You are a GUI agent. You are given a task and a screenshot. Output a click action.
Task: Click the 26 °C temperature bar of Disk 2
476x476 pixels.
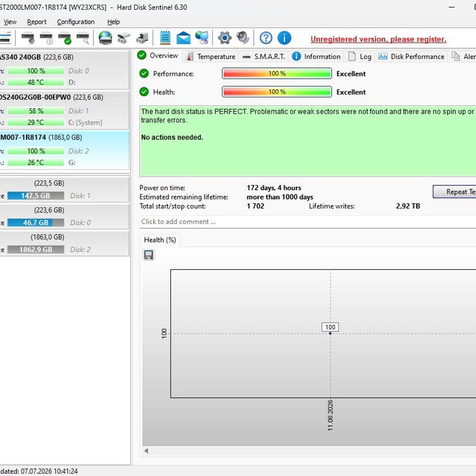click(36, 162)
